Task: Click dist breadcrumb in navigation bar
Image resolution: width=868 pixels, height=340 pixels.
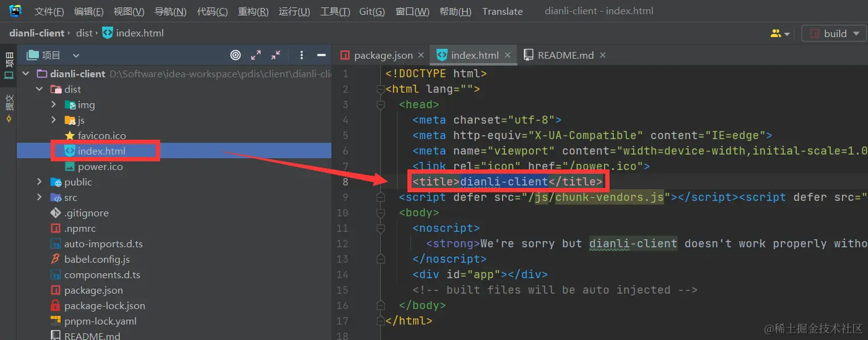Action: coord(84,33)
